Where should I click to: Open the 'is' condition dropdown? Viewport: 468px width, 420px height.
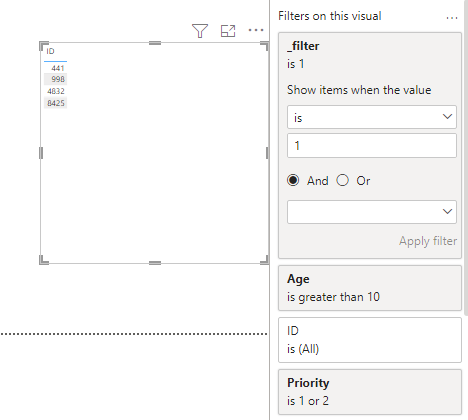coord(372,117)
